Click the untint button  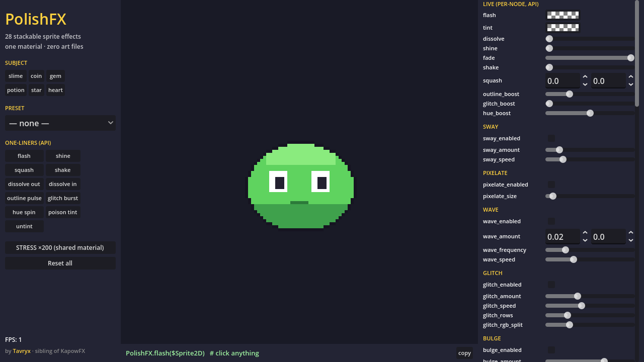pyautogui.click(x=24, y=226)
